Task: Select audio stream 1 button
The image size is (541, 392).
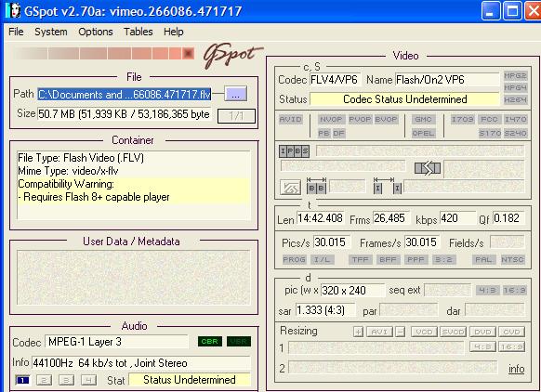Action: pos(22,380)
